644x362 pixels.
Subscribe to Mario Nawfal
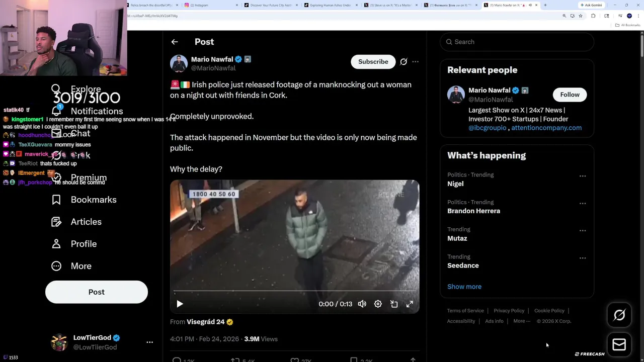click(373, 61)
